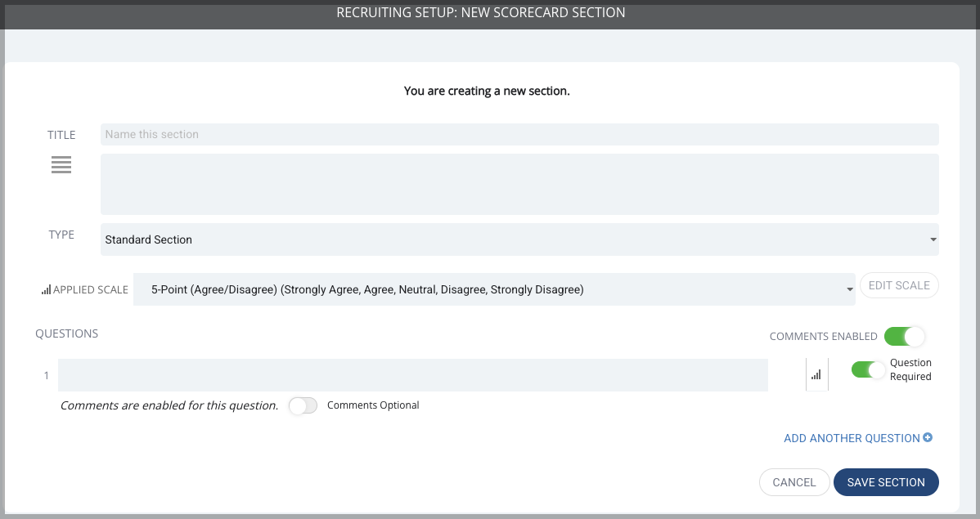Click the Cancel button
The image size is (980, 519).
[793, 482]
